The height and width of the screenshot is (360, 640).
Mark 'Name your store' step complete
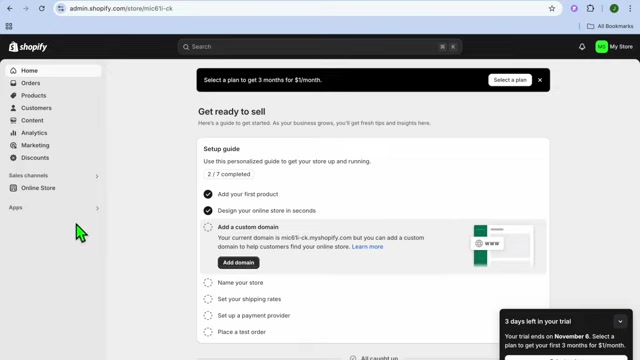[x=208, y=282]
